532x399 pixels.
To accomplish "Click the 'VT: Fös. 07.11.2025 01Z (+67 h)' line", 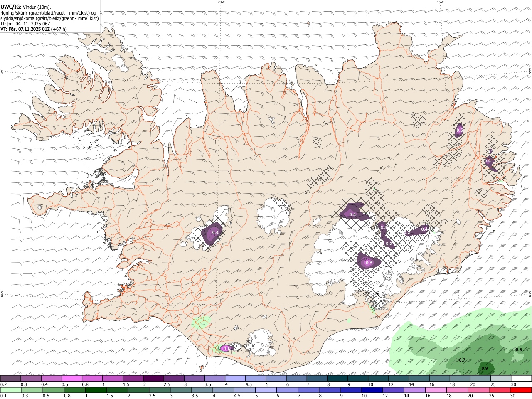I will click(34, 29).
